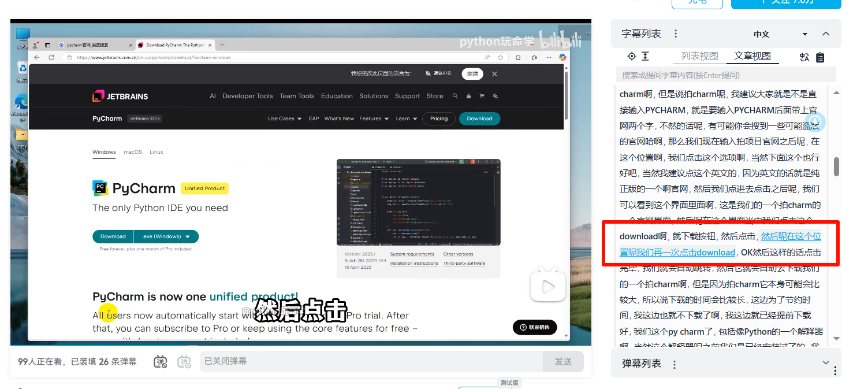Click the account person icon in JetBrains navbar

tap(468, 96)
